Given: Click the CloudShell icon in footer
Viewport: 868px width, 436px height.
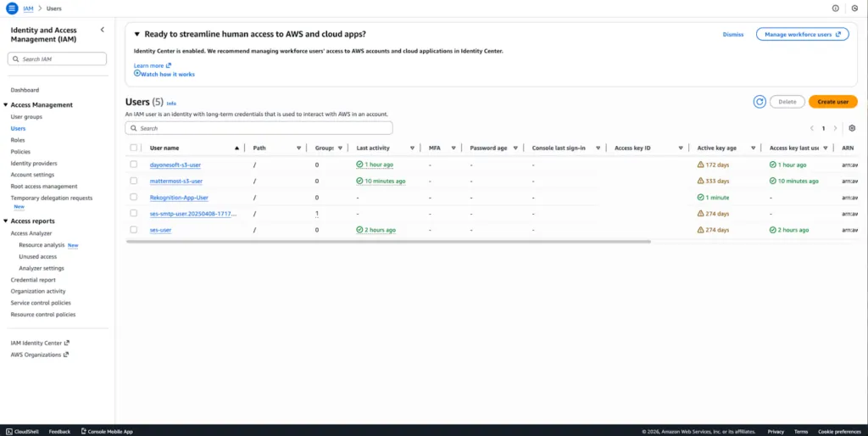Looking at the screenshot, I should (x=8, y=432).
